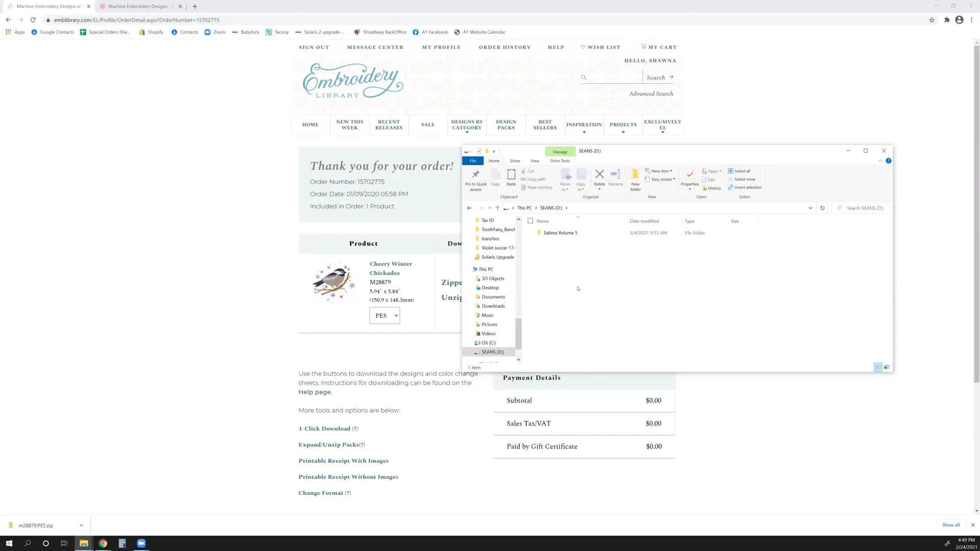This screenshot has width=980, height=551.
Task: Sort by the Date modified column
Action: coord(644,221)
